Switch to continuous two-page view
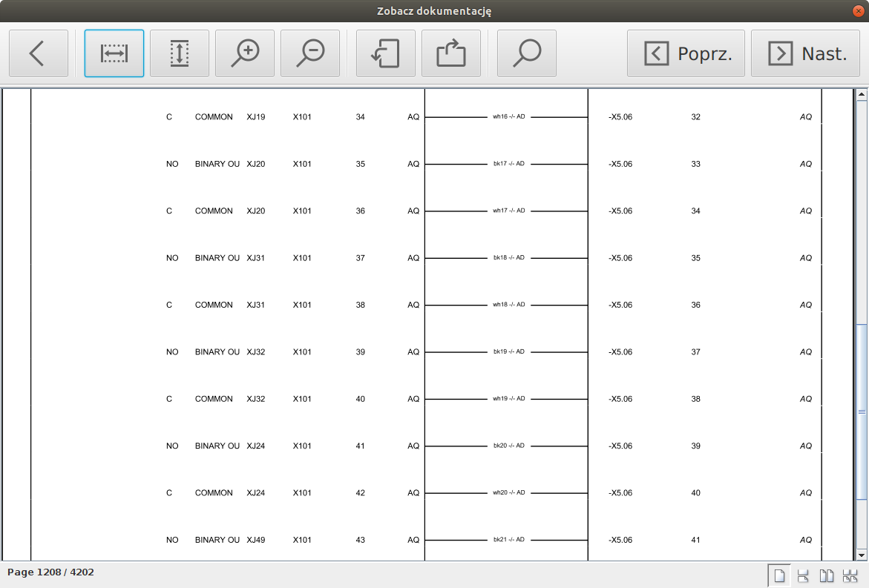869x588 pixels. click(x=850, y=576)
